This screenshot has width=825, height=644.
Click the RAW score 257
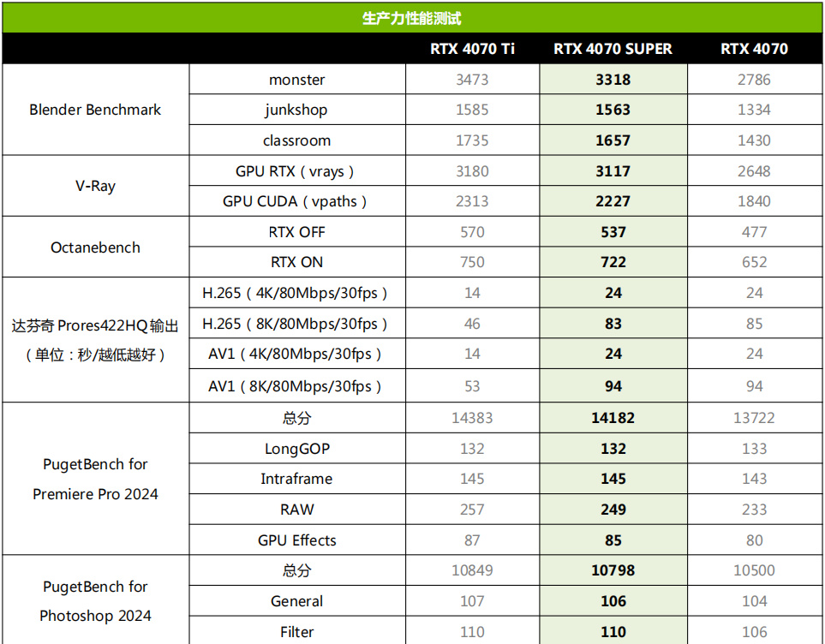(472, 510)
